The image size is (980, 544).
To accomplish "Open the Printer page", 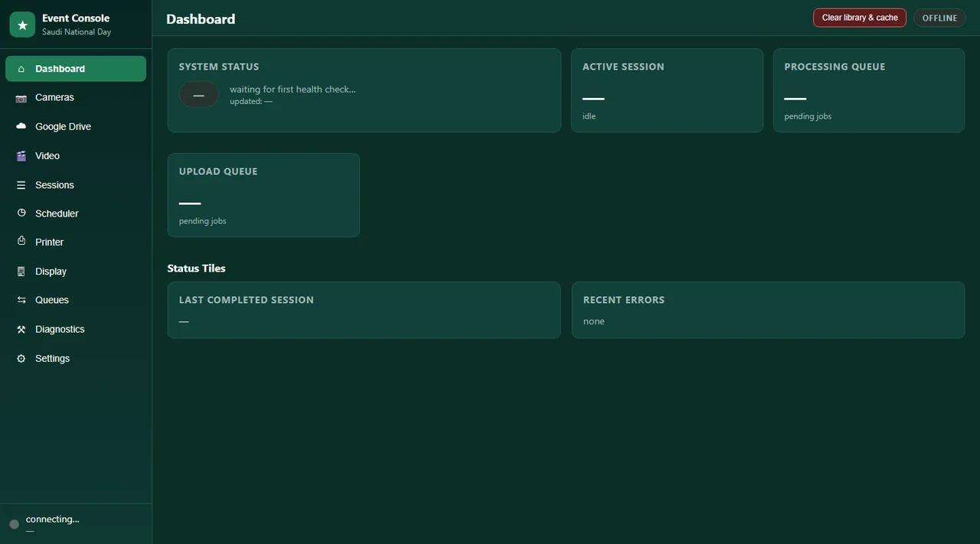I will pos(76,242).
